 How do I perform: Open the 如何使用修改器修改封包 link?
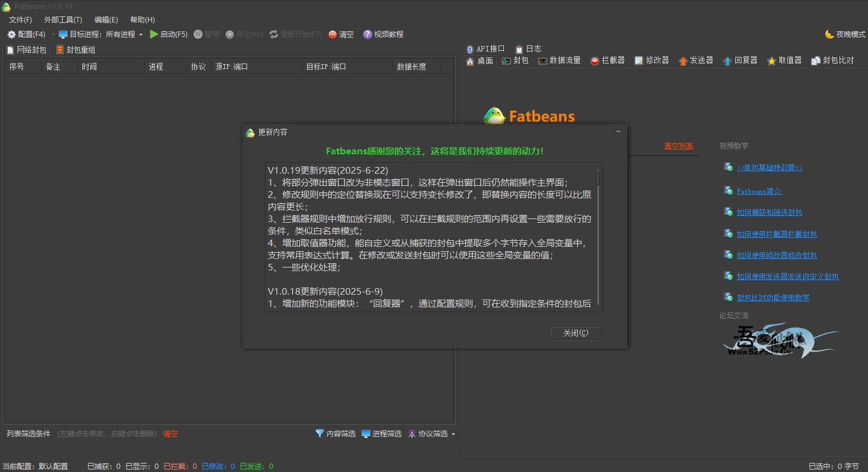[x=777, y=255]
